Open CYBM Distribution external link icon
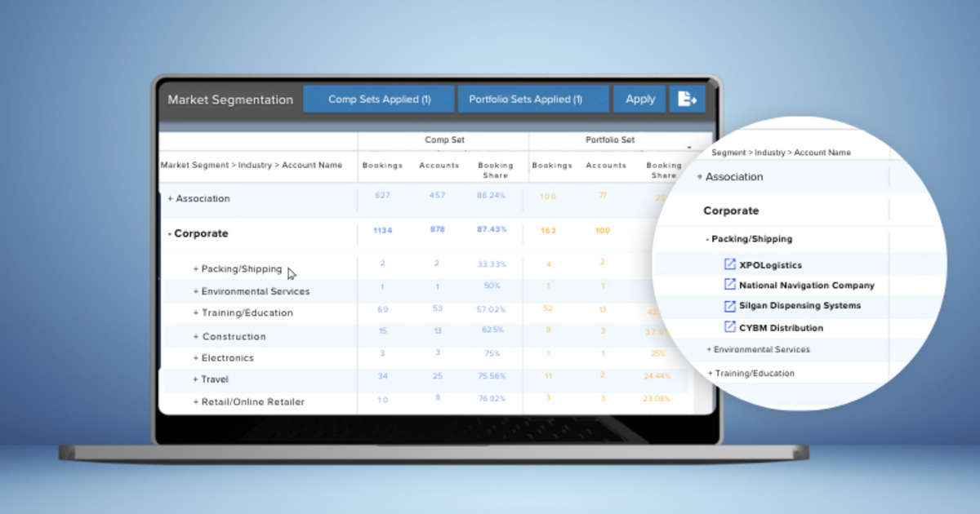 (x=730, y=327)
